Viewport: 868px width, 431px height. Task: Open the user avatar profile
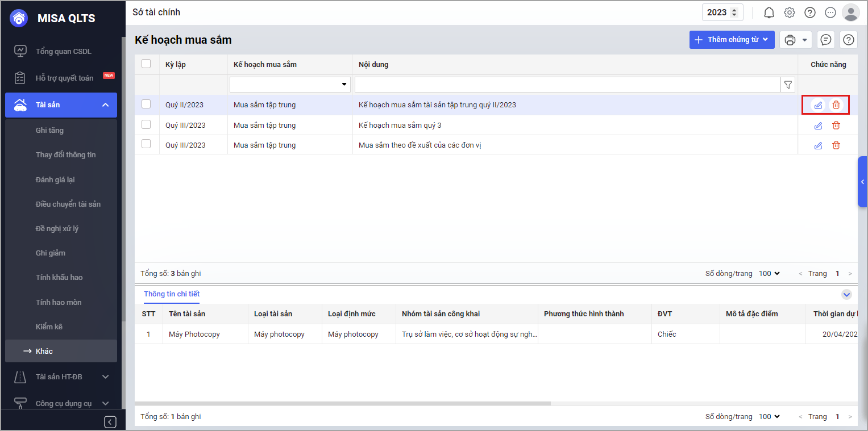point(850,12)
